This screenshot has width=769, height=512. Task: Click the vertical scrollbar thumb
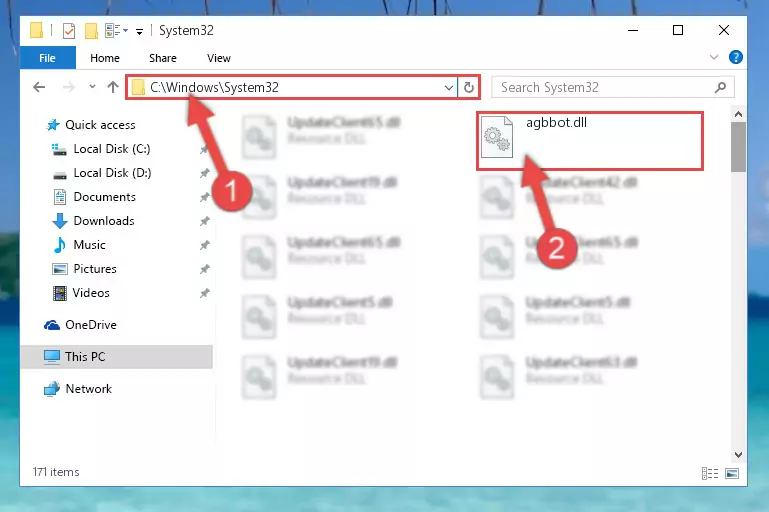(738, 147)
